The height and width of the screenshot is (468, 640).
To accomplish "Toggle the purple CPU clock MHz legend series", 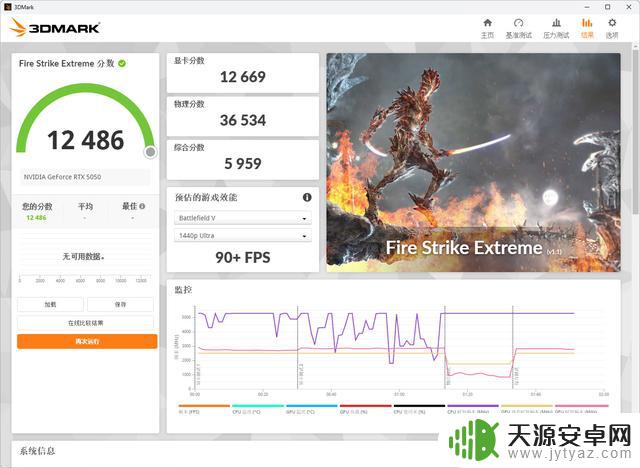I will click(473, 409).
